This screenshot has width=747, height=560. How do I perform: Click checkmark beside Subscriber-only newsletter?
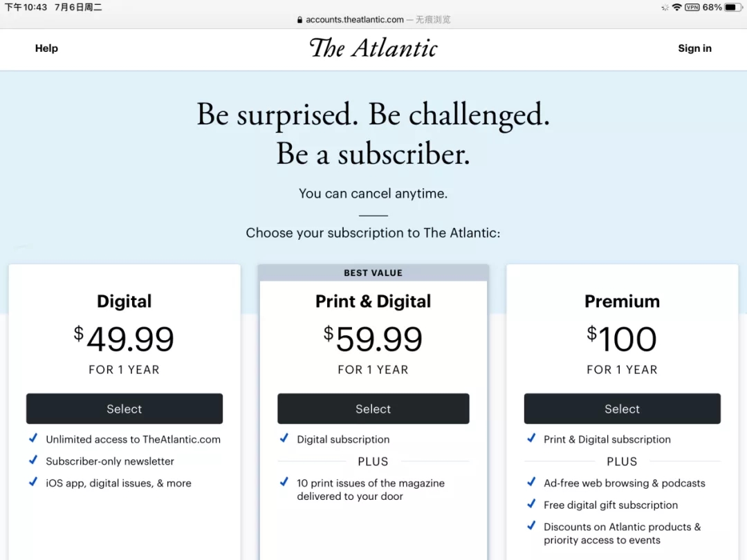[33, 460]
